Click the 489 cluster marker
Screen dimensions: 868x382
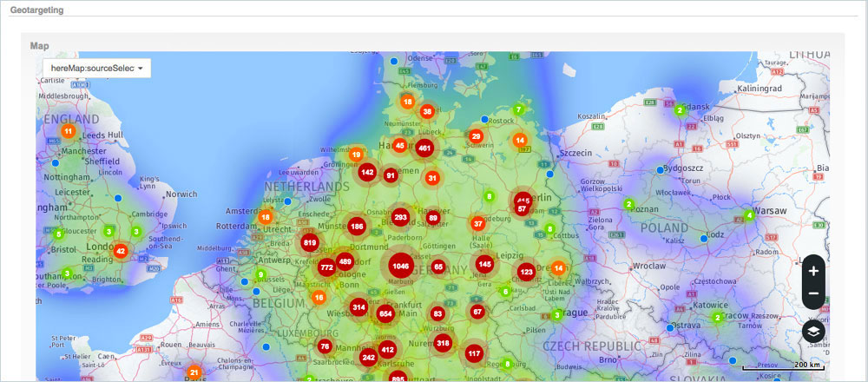point(345,261)
